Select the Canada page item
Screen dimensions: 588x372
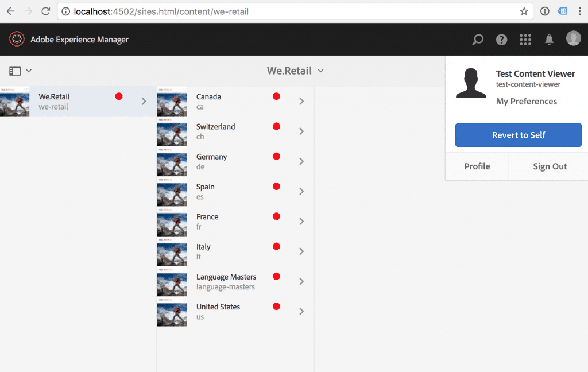[235, 101]
